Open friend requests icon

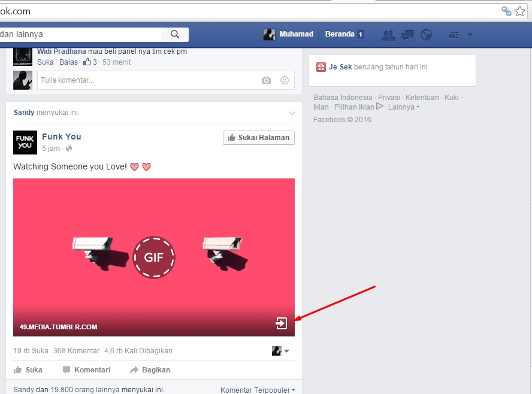pos(388,35)
